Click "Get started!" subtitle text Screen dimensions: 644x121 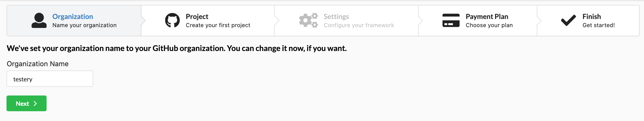coord(599,25)
